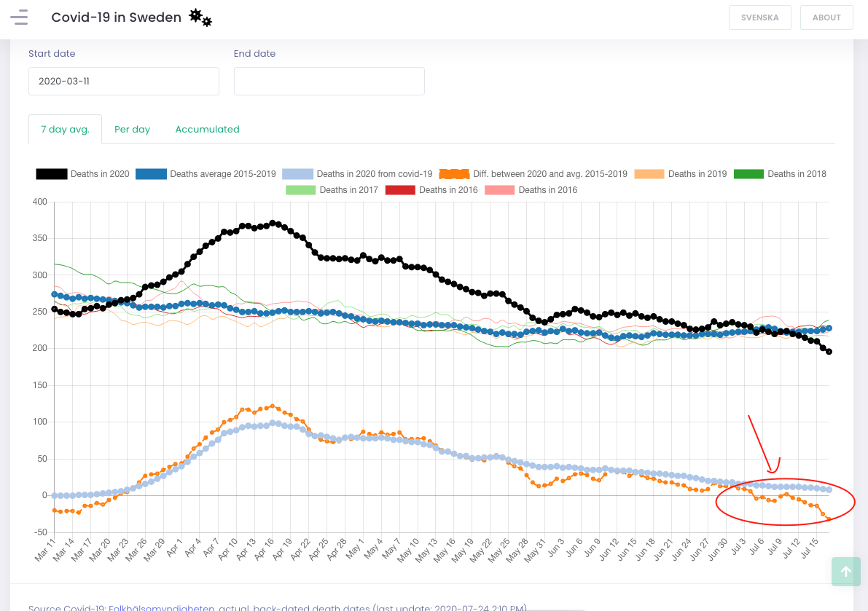Toggle the Deaths average 2015-2019 blue swatch
This screenshot has height=611, width=868.
[x=151, y=174]
